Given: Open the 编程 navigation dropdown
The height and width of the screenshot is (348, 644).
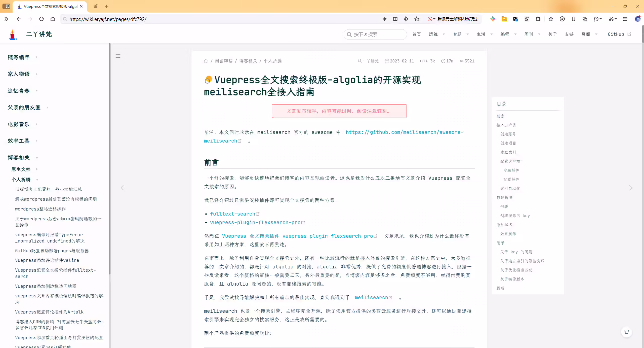Looking at the screenshot, I should [x=508, y=34].
